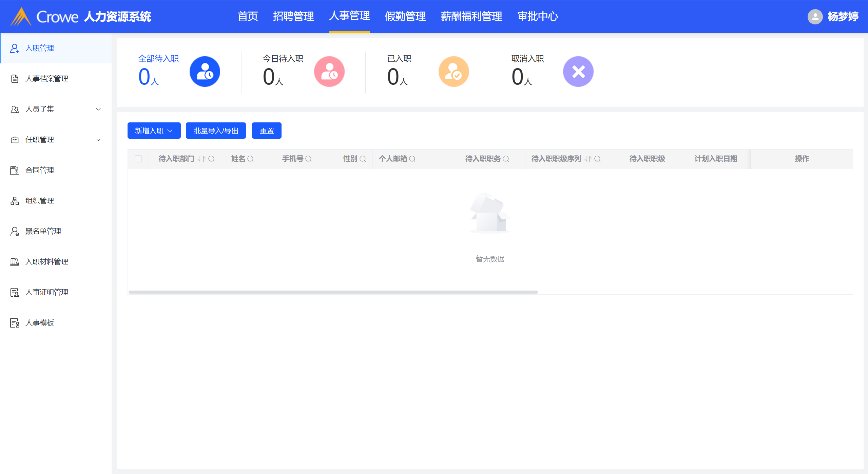Click the 重置 button
Image resolution: width=868 pixels, height=474 pixels.
267,131
